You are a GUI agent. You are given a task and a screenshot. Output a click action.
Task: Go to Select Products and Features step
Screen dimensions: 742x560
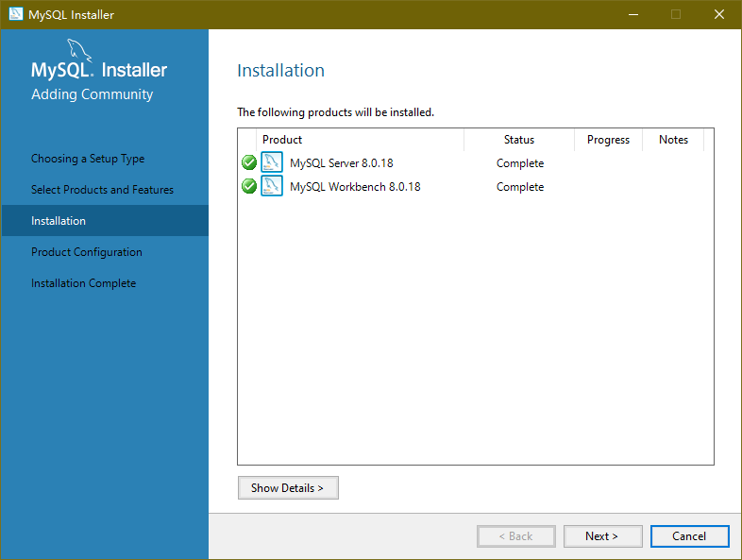(x=102, y=190)
